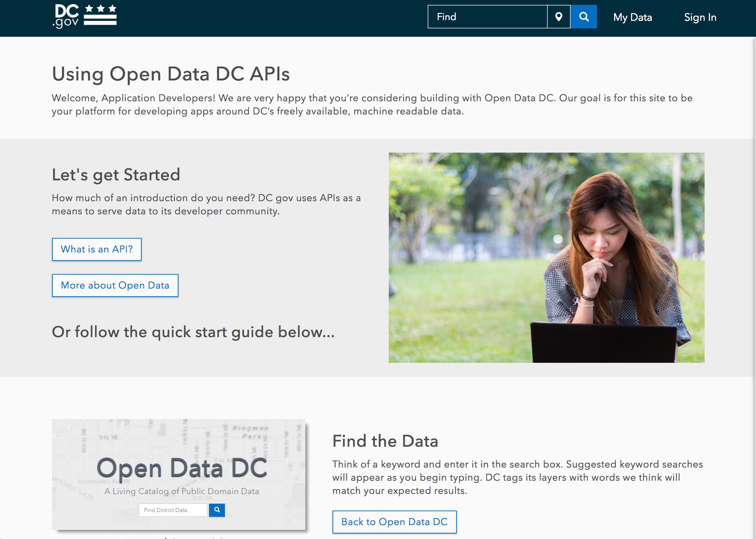756x539 pixels.
Task: Go to Sign In
Action: pyautogui.click(x=700, y=17)
